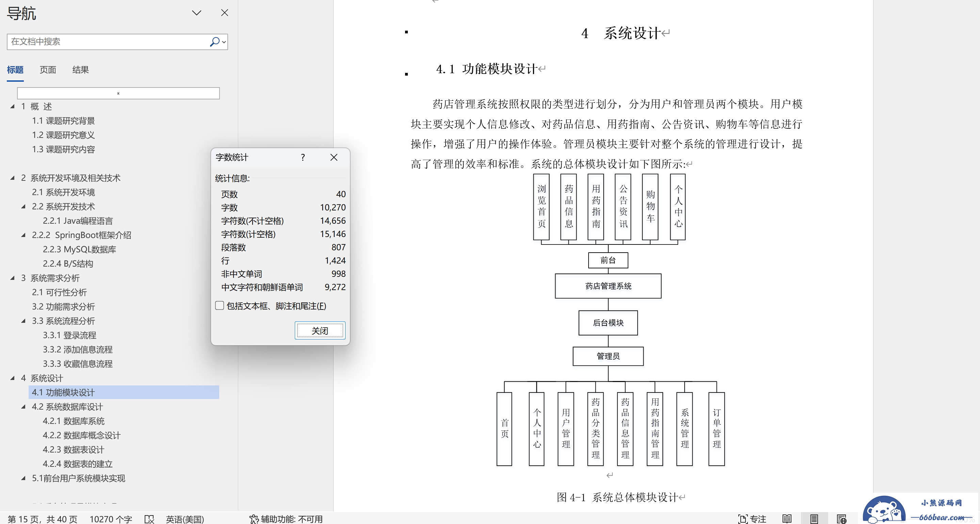The image size is (980, 524).
Task: Switch to Web Layout view
Action: pos(841,519)
